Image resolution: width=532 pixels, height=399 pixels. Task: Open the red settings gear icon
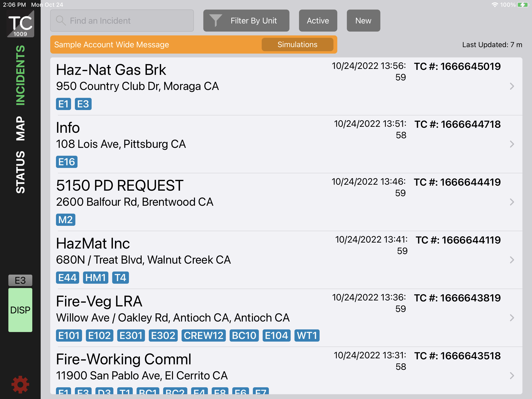[20, 384]
